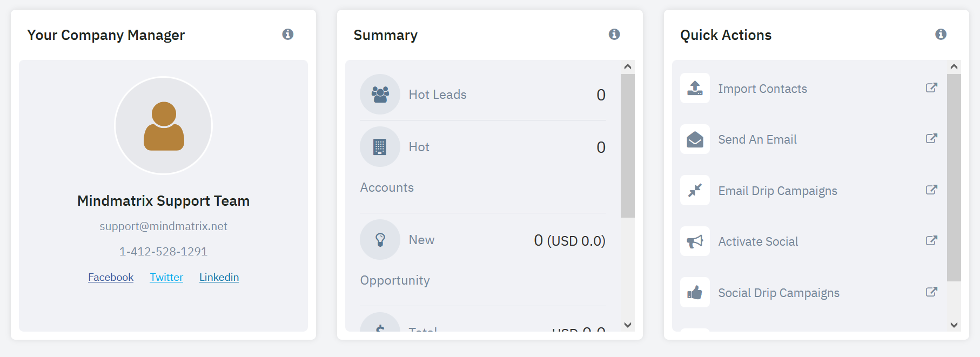
Task: Open the Linkedin link
Action: 219,277
